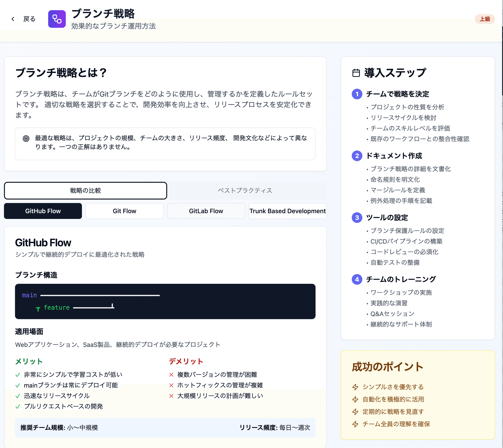
Task: Click the 戻る back link
Action: (x=29, y=19)
